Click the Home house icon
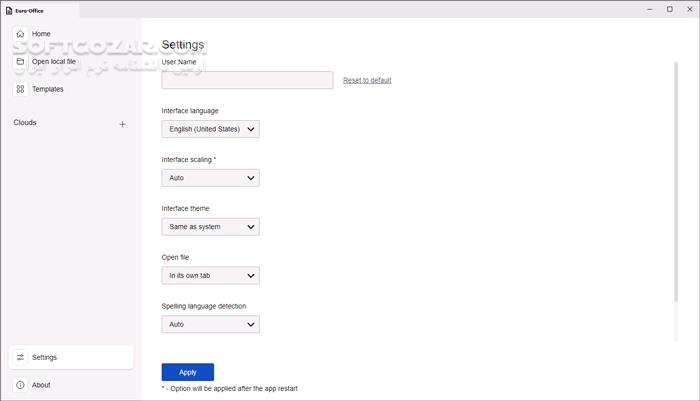 click(x=21, y=34)
